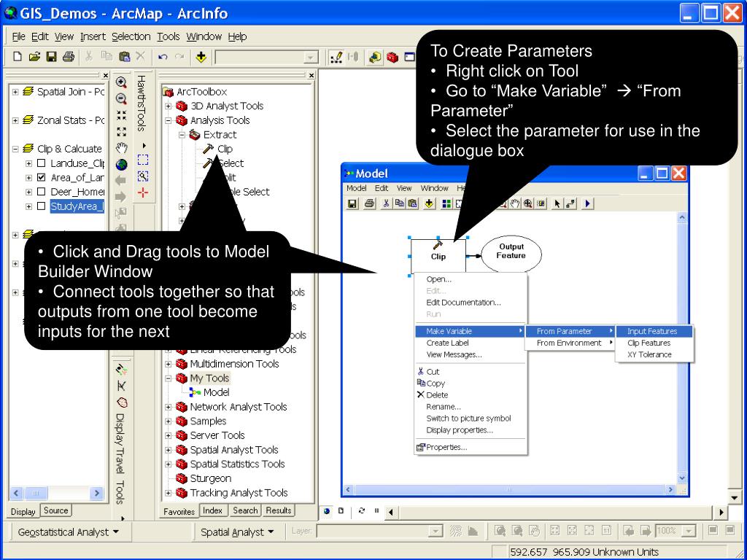
Task: Click the Add Data yellow plus icon
Action: (201, 57)
